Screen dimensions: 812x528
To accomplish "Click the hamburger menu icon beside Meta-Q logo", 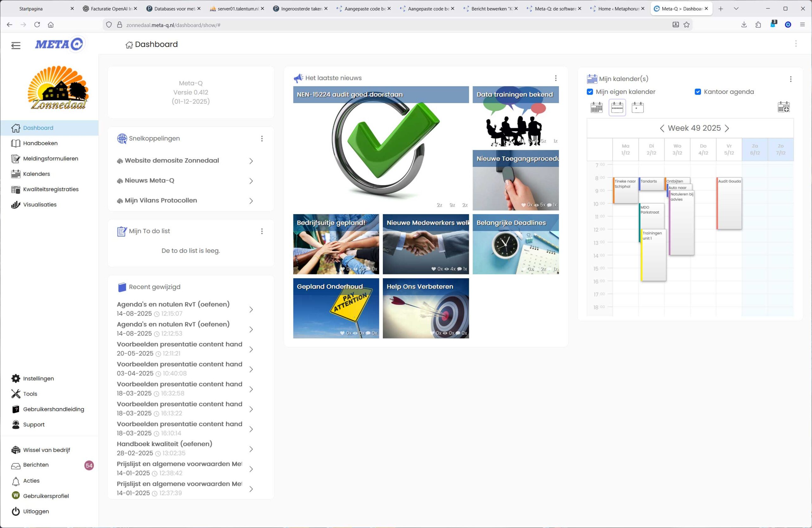I will (x=16, y=45).
